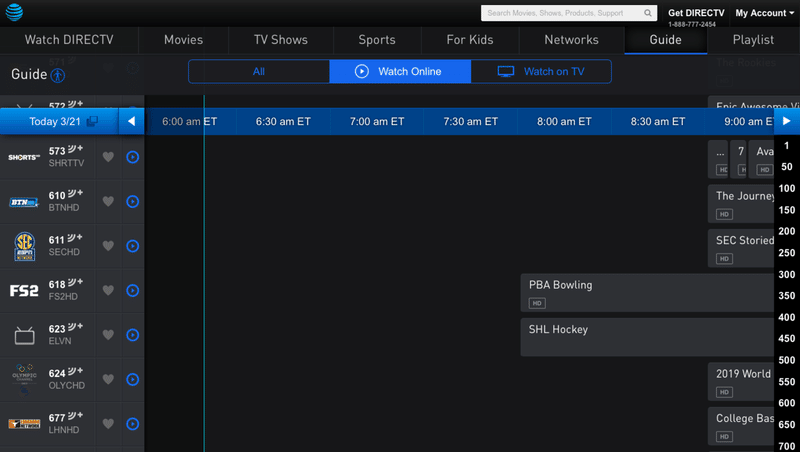This screenshot has height=452, width=800.
Task: Open the Movies tab
Action: (x=184, y=40)
